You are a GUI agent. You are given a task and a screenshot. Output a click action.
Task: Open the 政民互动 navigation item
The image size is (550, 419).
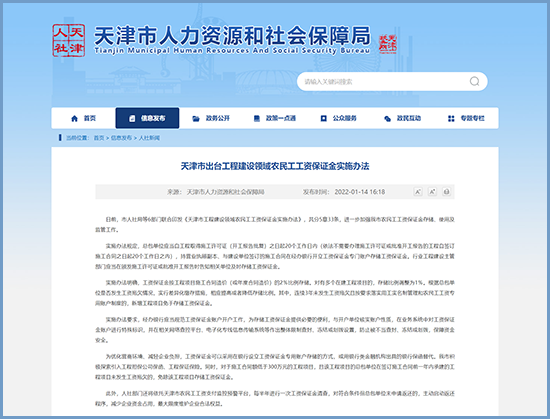click(402, 118)
